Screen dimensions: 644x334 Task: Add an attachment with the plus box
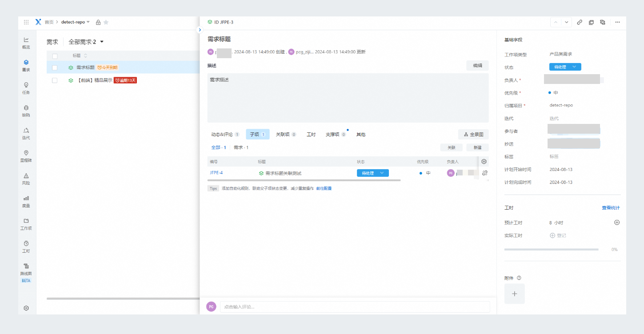point(515,294)
